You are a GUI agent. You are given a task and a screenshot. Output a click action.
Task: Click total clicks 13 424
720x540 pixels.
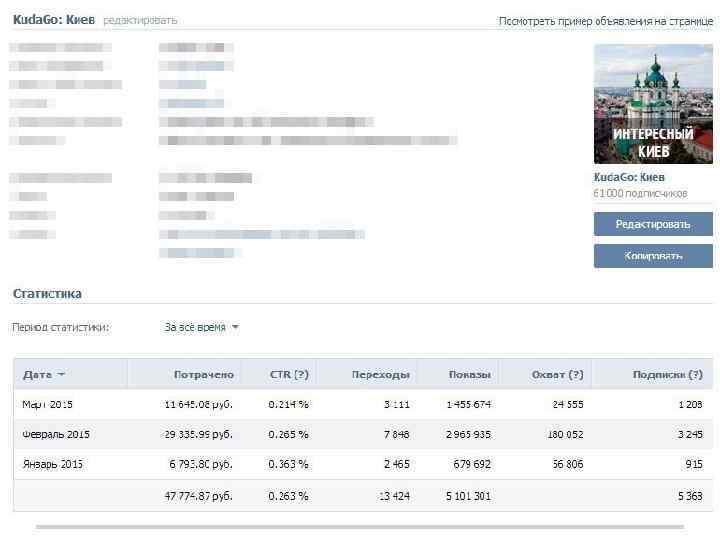[x=394, y=496]
